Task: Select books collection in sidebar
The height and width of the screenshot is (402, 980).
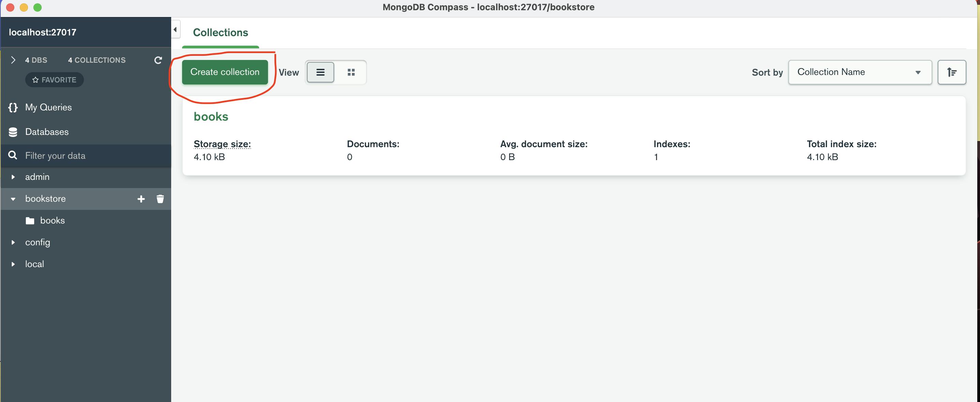Action: click(x=86, y=221)
